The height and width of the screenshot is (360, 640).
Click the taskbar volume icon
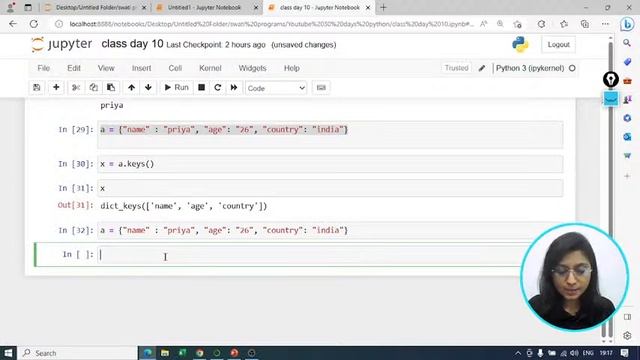click(574, 353)
